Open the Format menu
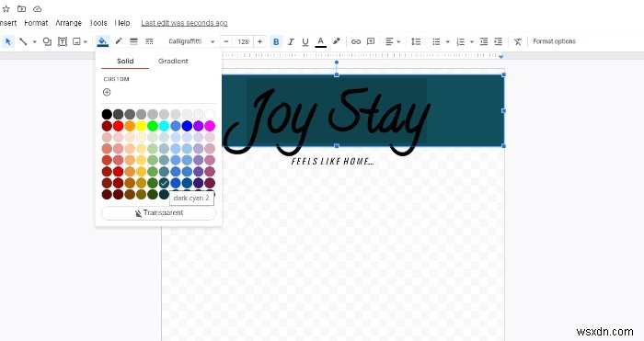644x341 pixels. coord(36,23)
